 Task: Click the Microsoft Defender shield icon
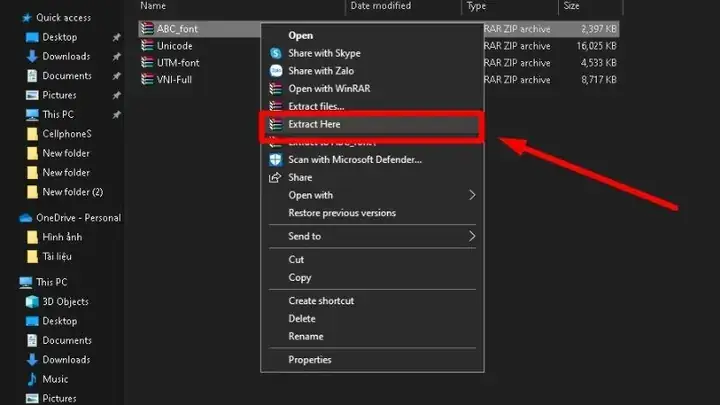[275, 159]
